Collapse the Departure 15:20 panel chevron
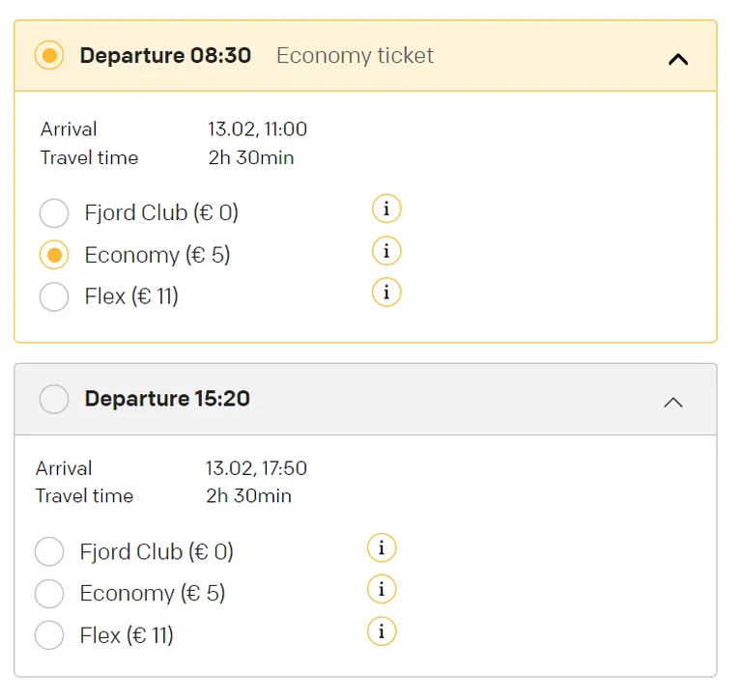The image size is (742, 700). pyautogui.click(x=672, y=403)
